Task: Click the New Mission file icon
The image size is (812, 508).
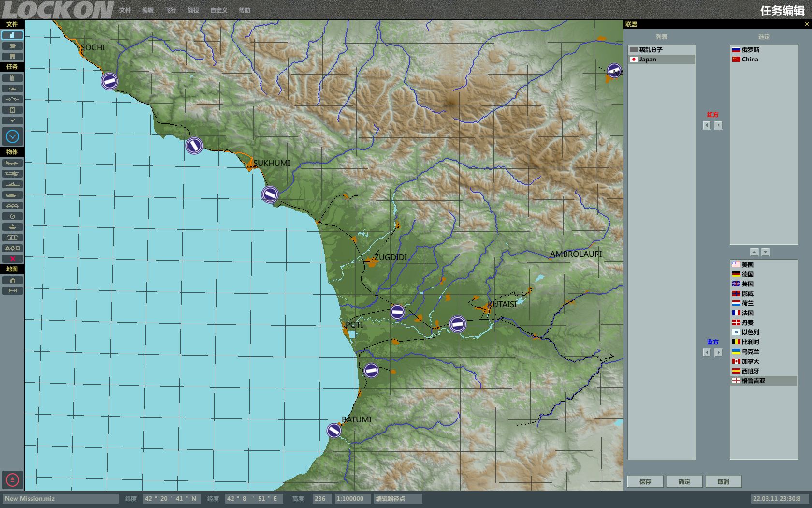Action: [12, 35]
